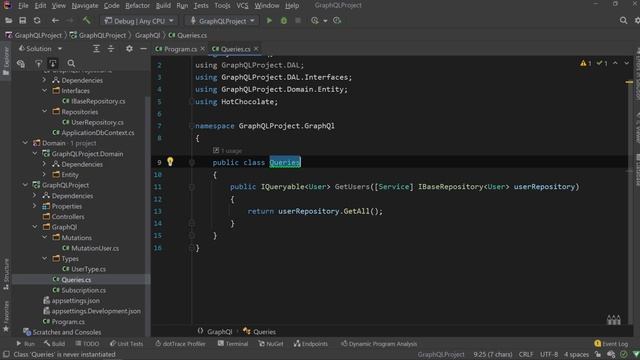Select ApplicationDbContext.cs file
The image size is (640, 360).
point(93,133)
